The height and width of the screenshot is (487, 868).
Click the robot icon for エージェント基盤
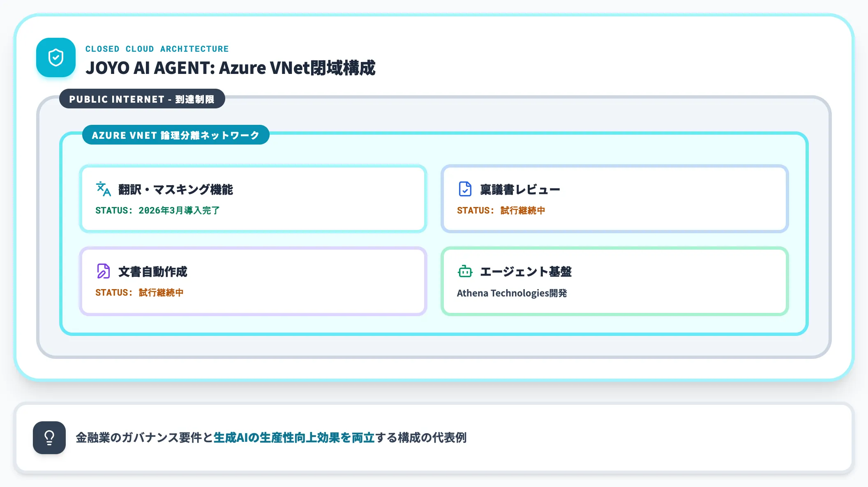465,271
